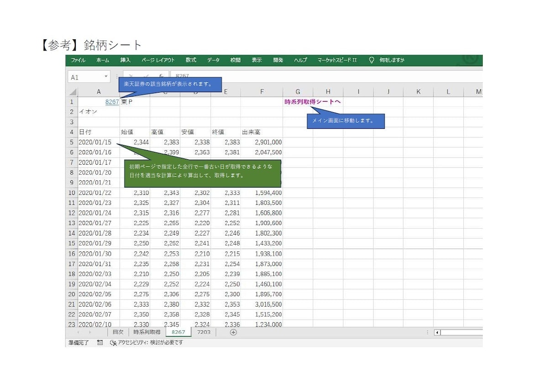Click the 終値 header cell

tap(226, 132)
